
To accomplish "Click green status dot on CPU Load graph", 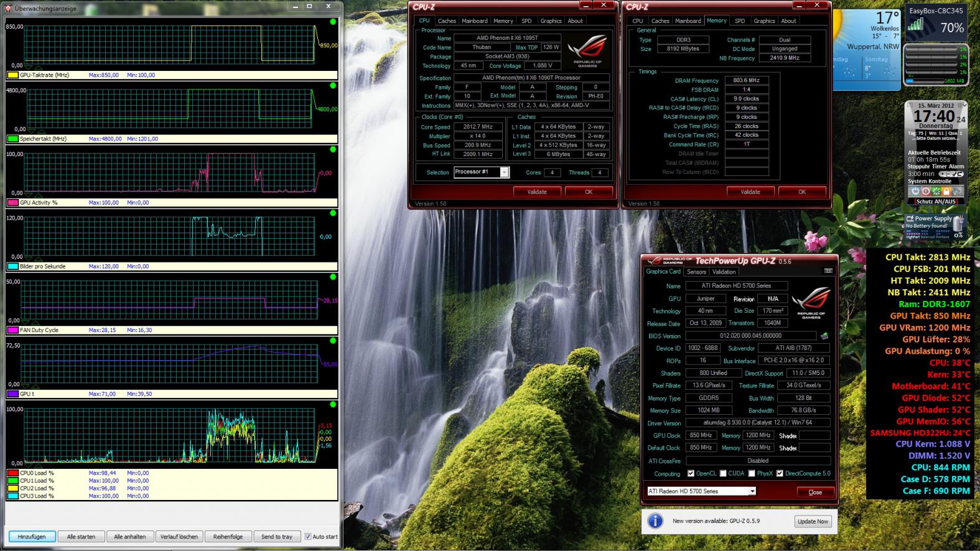I will [x=333, y=404].
